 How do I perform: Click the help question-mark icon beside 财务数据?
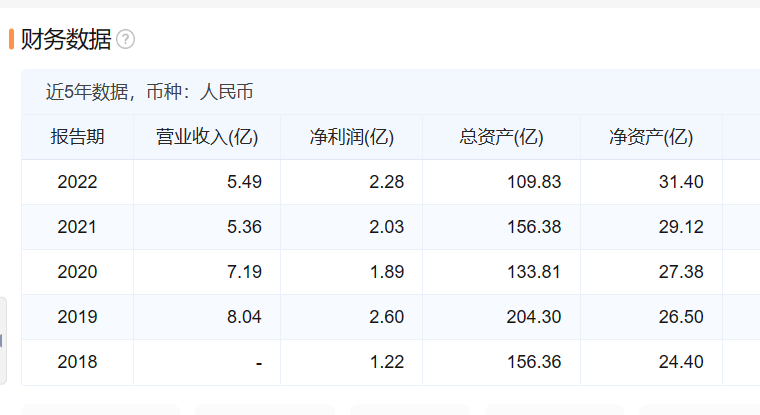(125, 40)
